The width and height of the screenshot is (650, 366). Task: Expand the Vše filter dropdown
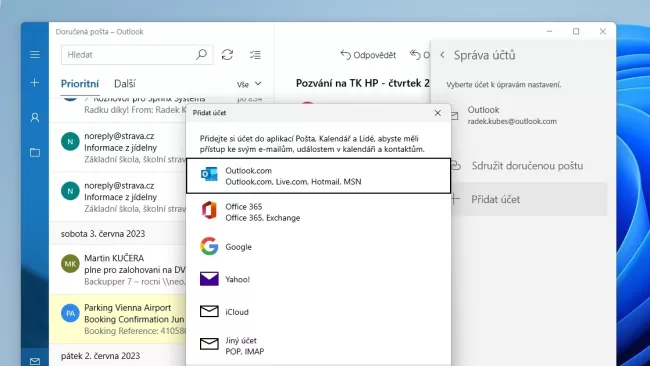[249, 84]
